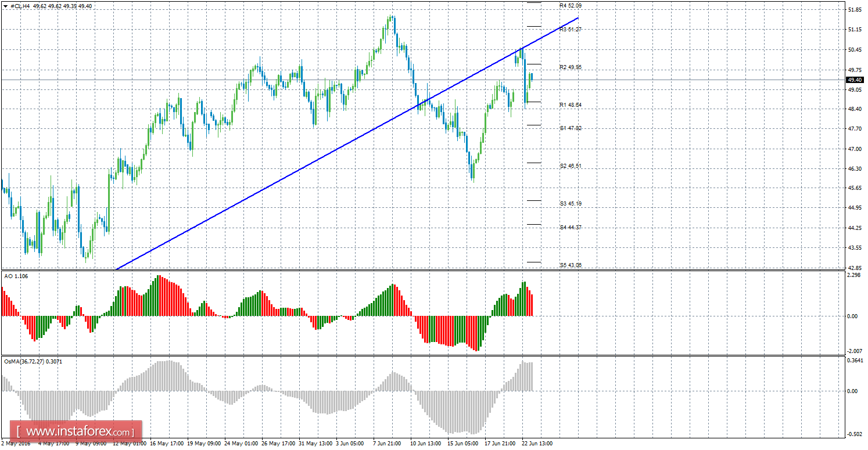
Task: Click the -2.007 AO scale value
Action: (x=854, y=351)
